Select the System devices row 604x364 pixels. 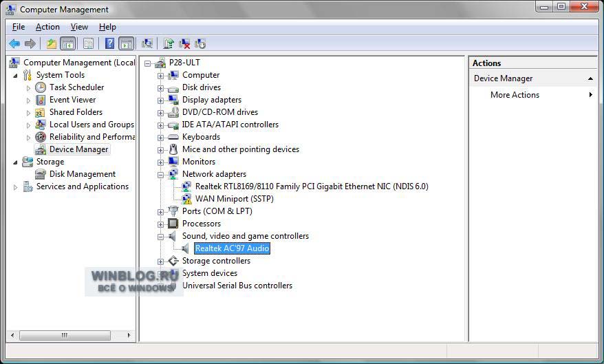point(210,273)
